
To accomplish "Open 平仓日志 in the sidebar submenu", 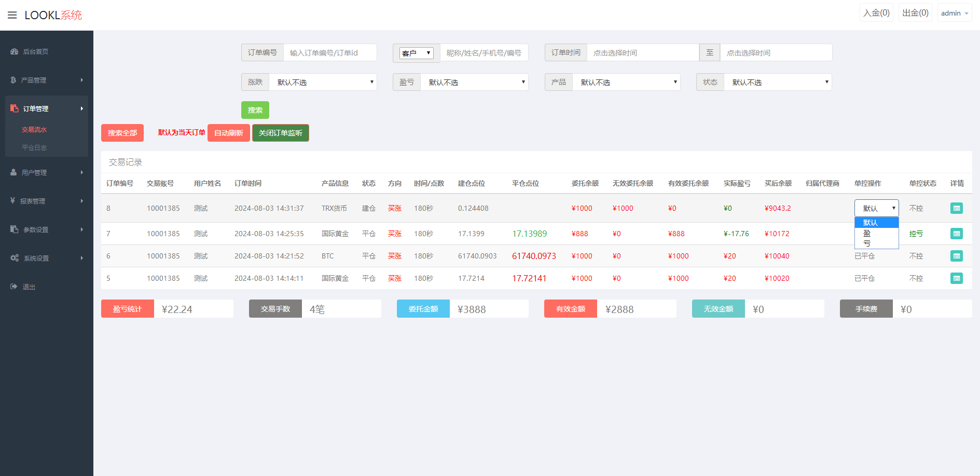I will point(34,147).
